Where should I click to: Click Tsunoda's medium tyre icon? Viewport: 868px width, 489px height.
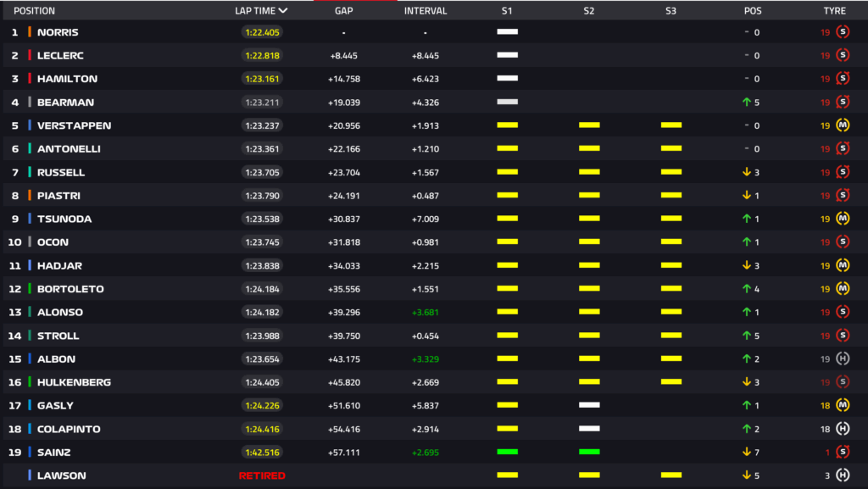(x=843, y=219)
